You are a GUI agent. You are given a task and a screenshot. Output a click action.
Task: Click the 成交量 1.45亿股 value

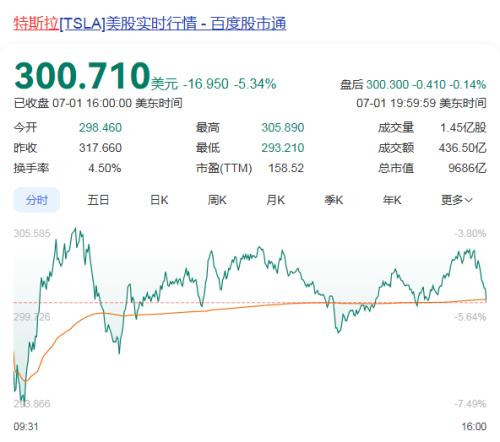point(463,128)
